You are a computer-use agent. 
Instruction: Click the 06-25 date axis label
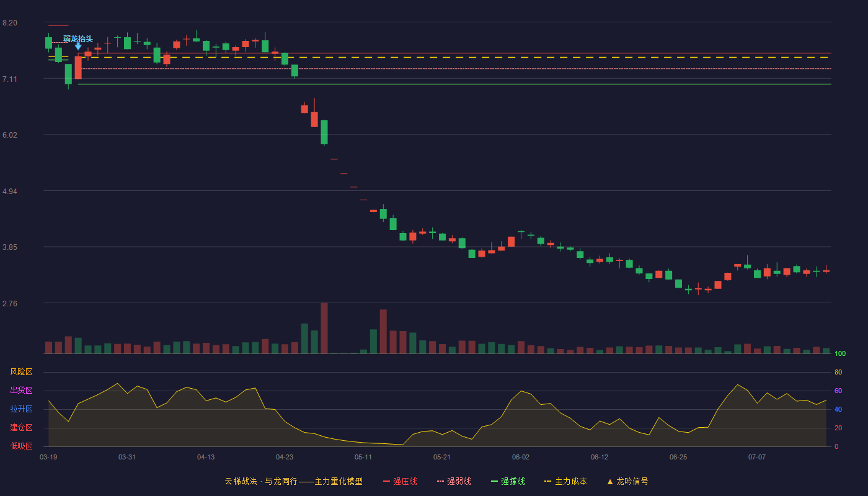(x=678, y=457)
